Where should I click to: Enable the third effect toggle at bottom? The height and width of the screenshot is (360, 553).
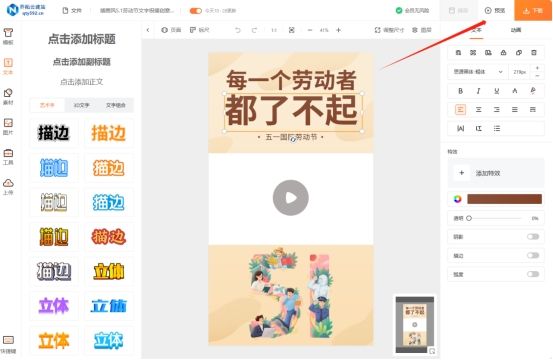click(533, 274)
